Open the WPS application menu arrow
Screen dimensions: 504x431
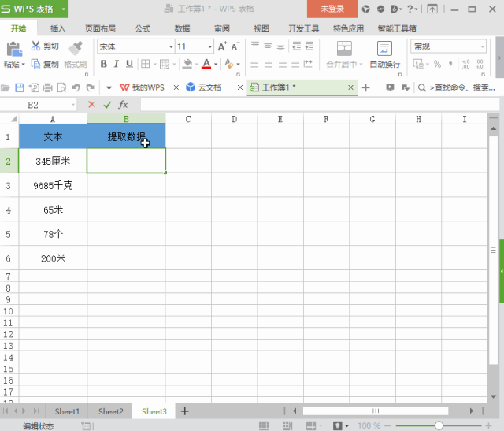(x=64, y=9)
